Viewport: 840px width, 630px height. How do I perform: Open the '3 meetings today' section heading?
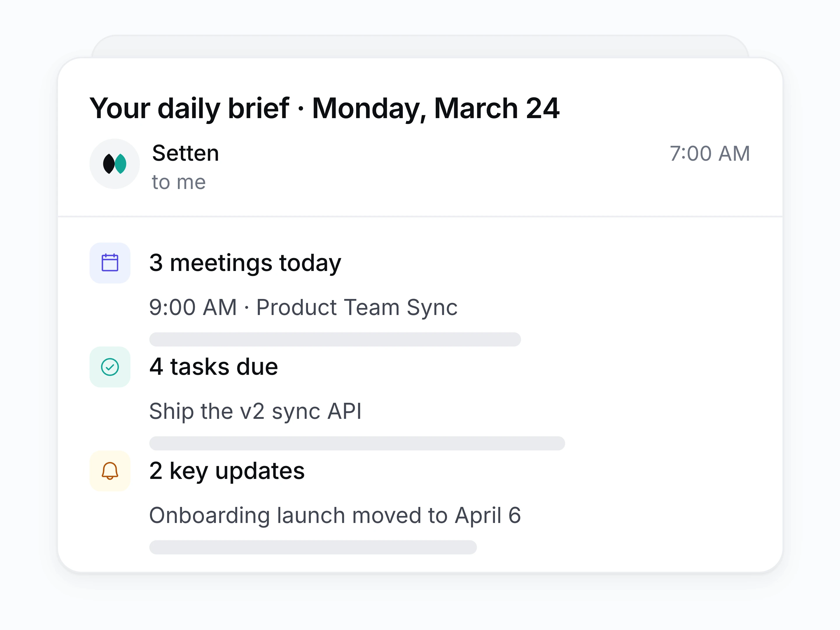[245, 263]
